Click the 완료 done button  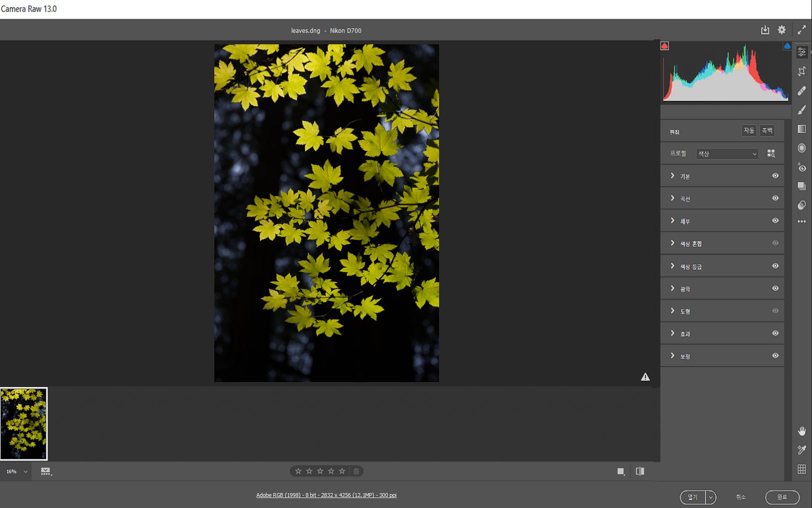pyautogui.click(x=782, y=498)
